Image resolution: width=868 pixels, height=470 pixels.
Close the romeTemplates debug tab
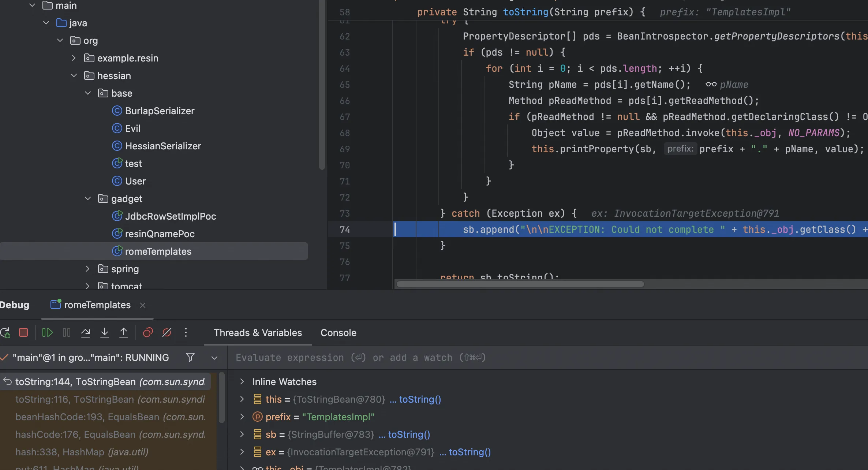point(143,305)
